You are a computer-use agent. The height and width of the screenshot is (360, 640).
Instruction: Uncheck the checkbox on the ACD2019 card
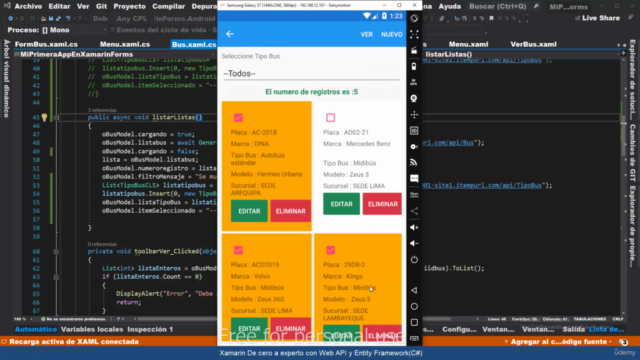(238, 250)
